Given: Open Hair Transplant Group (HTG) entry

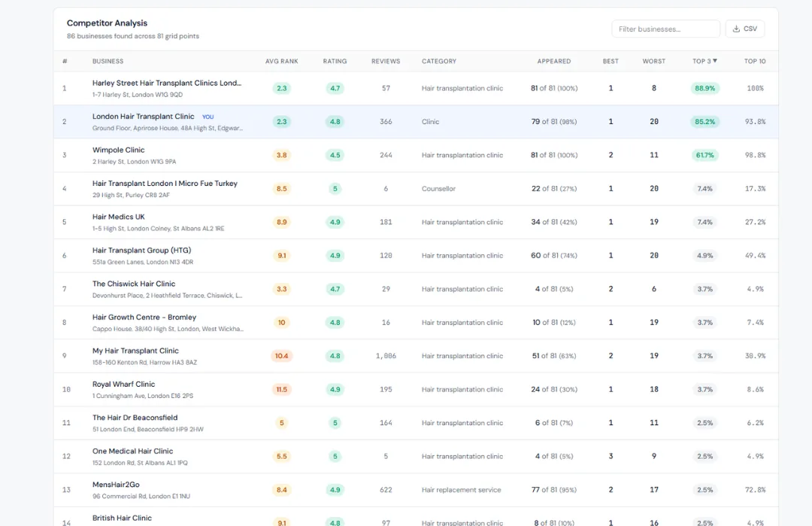Looking at the screenshot, I should [141, 251].
